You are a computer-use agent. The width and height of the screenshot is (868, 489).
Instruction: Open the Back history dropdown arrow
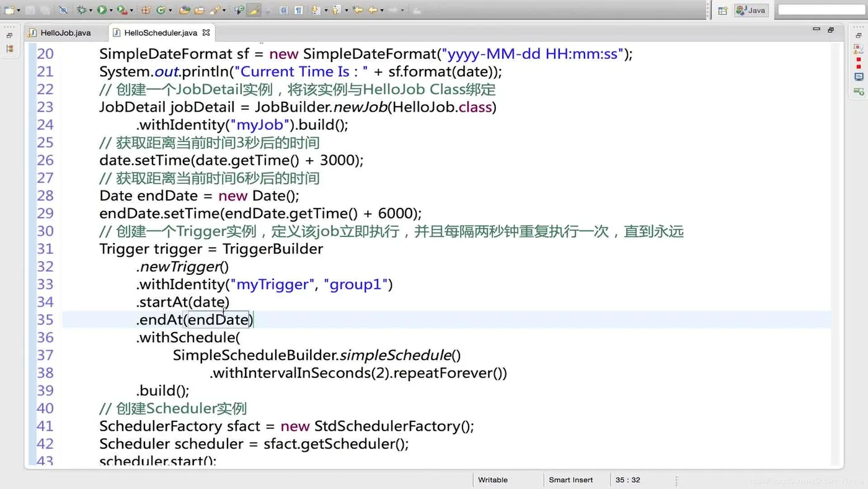(x=382, y=11)
